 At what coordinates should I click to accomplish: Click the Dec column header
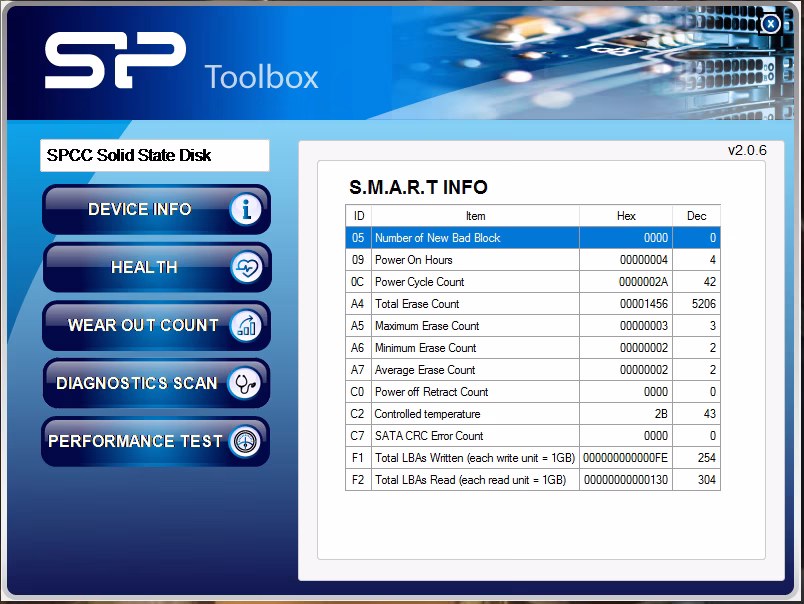coord(696,216)
